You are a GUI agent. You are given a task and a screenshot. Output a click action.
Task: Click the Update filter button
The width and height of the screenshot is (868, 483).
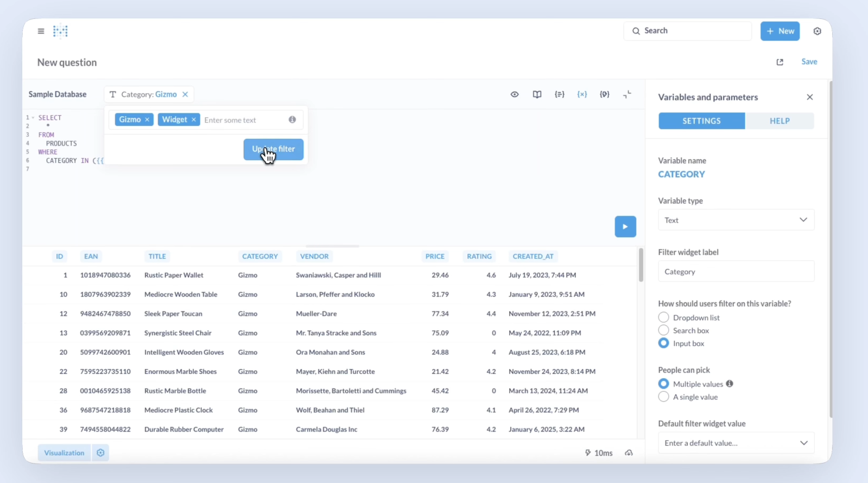[x=274, y=149]
